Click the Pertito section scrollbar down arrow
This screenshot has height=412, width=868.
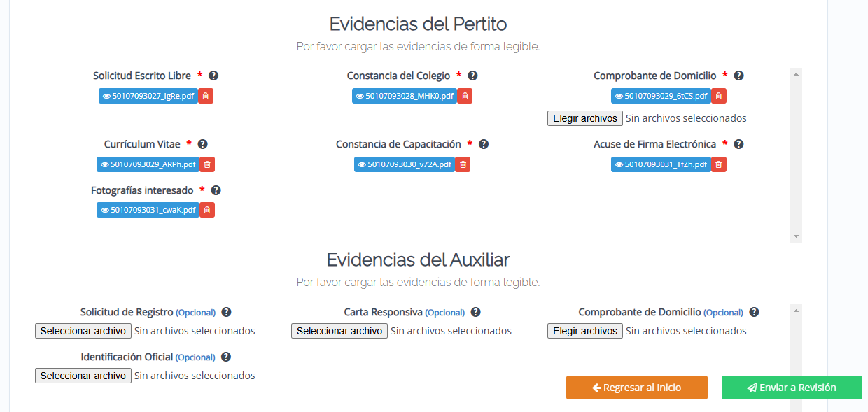coord(796,237)
